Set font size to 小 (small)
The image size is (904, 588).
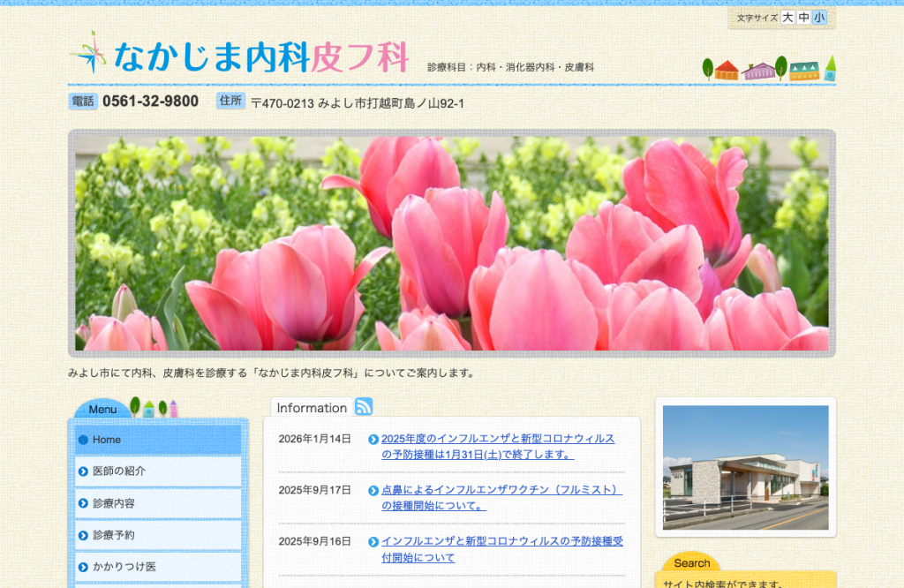click(819, 18)
